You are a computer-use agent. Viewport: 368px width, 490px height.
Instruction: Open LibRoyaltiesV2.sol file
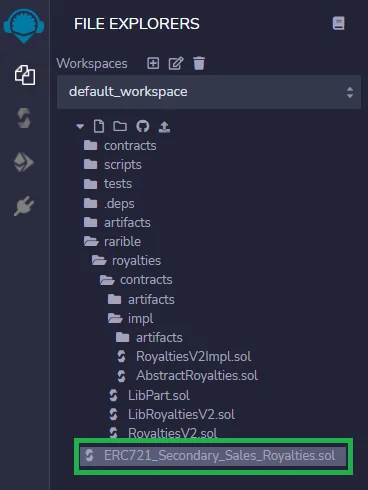[181, 414]
